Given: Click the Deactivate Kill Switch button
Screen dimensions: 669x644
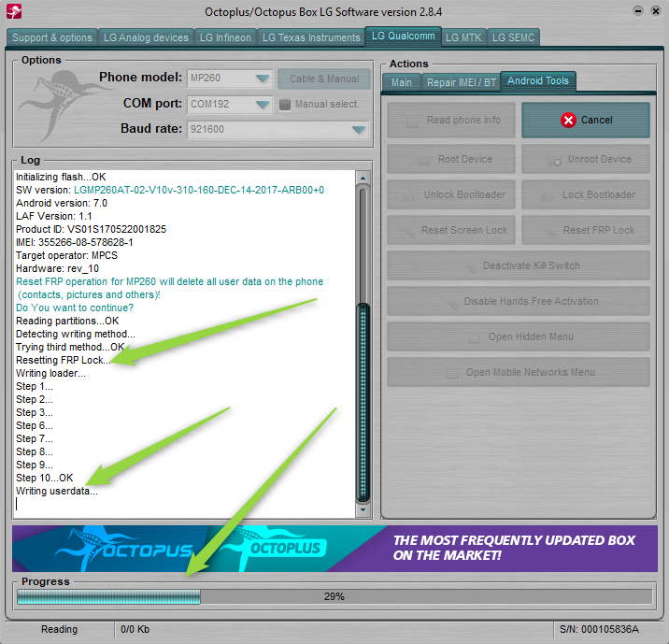Looking at the screenshot, I should 519,265.
